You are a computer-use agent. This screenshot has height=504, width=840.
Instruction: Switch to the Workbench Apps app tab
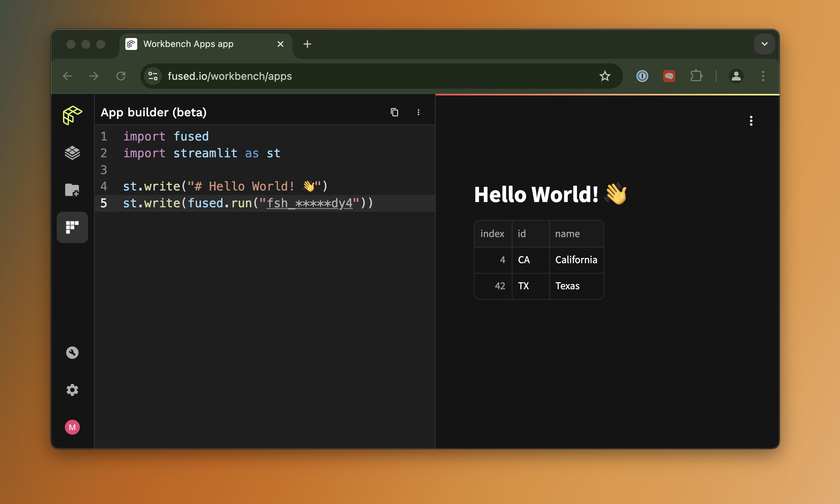click(188, 44)
